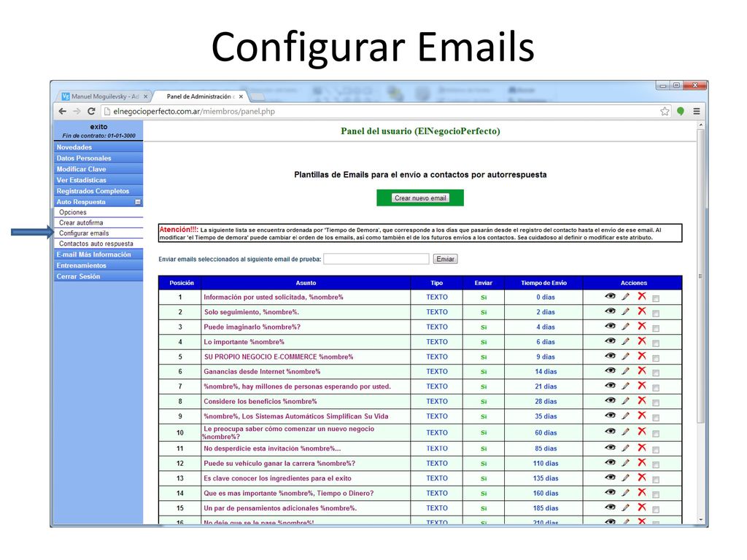The width and height of the screenshot is (747, 560).
Task: Switch to the 'Manuel Moguilevsky' browser tab
Action: [x=105, y=96]
